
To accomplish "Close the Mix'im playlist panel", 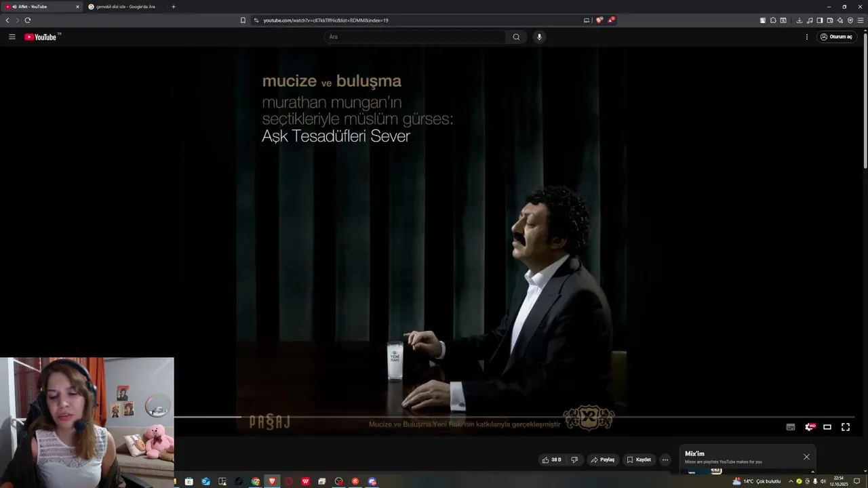I will click(x=806, y=457).
